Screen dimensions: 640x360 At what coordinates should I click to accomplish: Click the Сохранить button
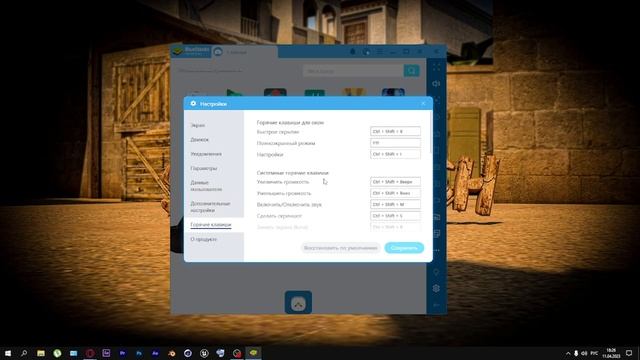click(404, 248)
